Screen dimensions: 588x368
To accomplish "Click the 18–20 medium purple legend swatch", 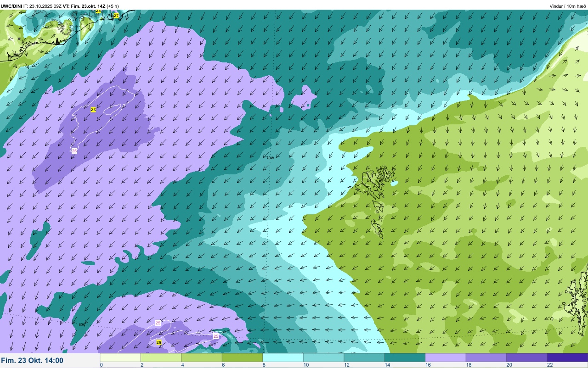I will coord(486,357).
